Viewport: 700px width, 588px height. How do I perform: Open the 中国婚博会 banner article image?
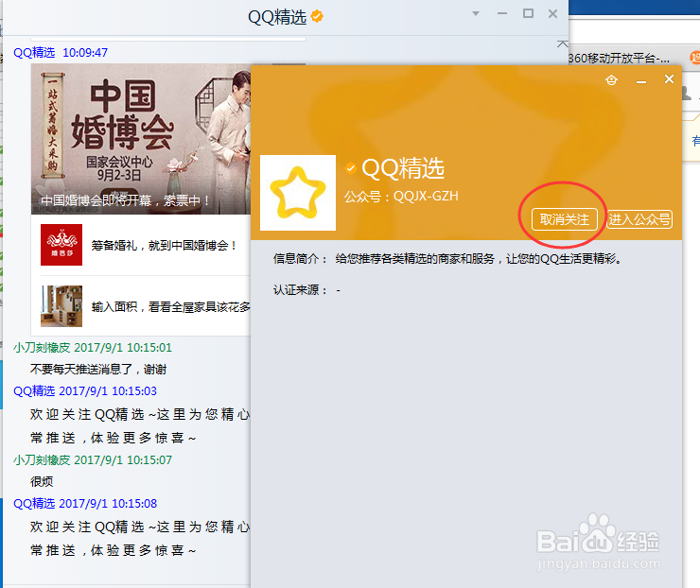(x=141, y=139)
